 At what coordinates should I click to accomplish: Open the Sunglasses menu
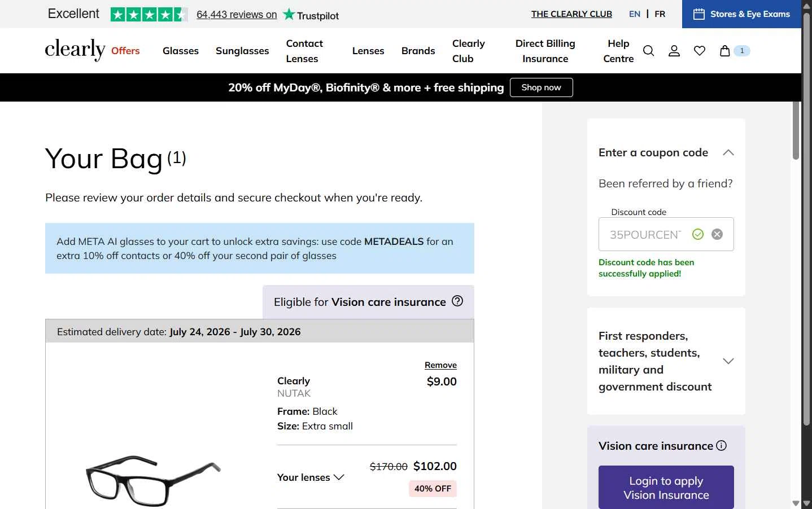(x=242, y=51)
